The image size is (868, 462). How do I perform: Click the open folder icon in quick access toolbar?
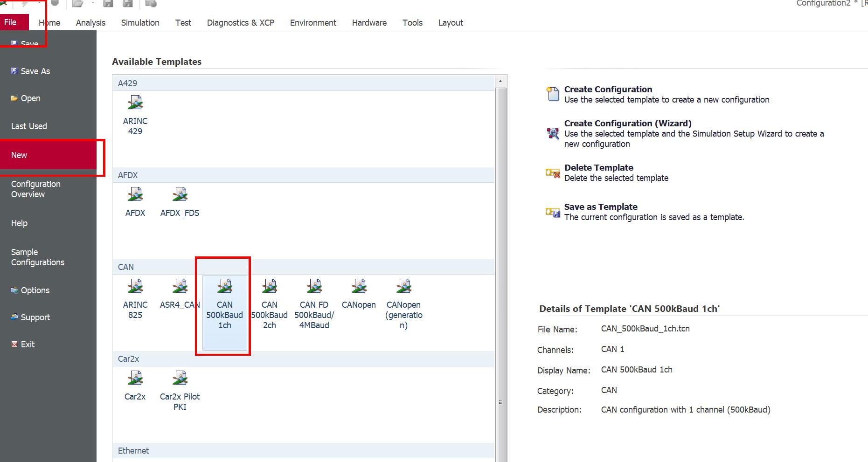coord(77,4)
